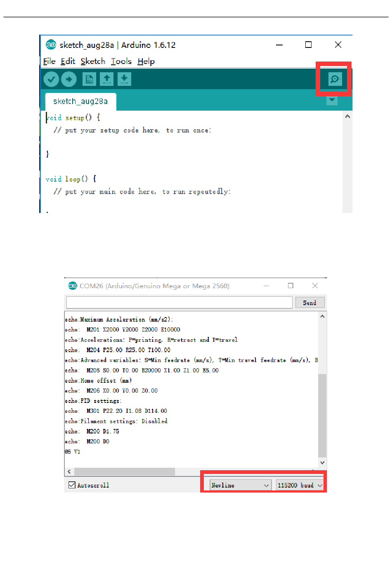Click the serial monitor input field
This screenshot has width=392, height=573.
coord(179,303)
